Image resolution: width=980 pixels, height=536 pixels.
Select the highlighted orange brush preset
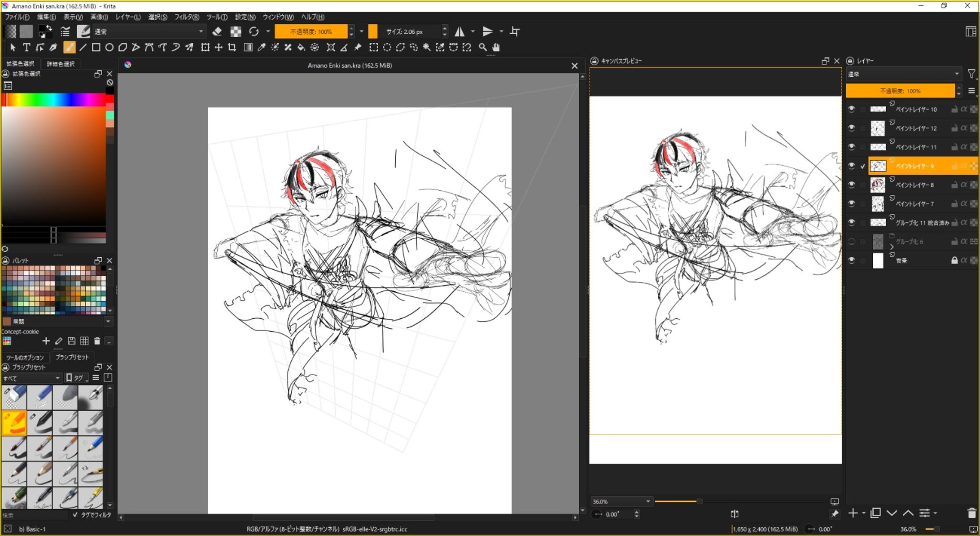pyautogui.click(x=14, y=423)
